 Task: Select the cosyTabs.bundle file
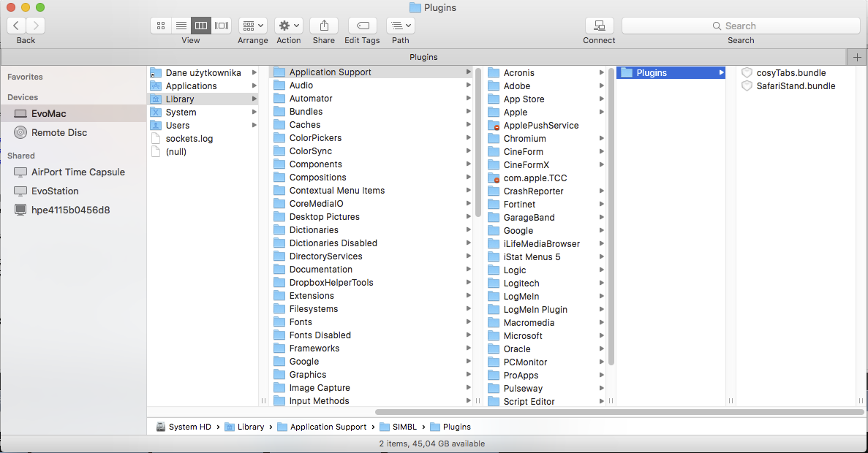tap(790, 73)
